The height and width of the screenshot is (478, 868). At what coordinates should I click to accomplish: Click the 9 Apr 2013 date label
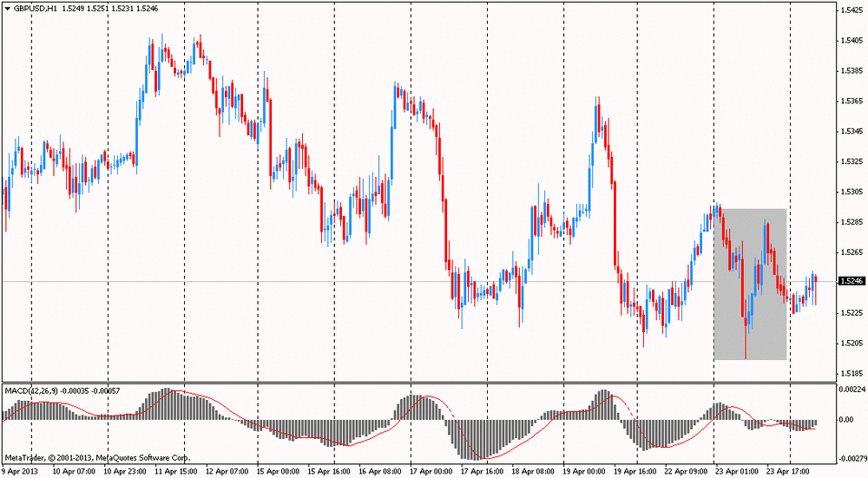[19, 471]
